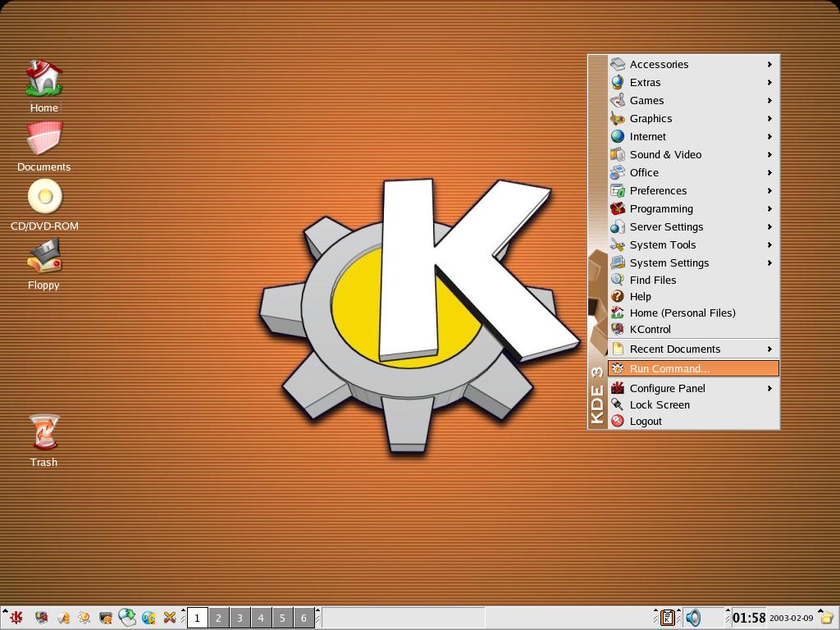Expand the Sound & Video submenu arrow

769,154
